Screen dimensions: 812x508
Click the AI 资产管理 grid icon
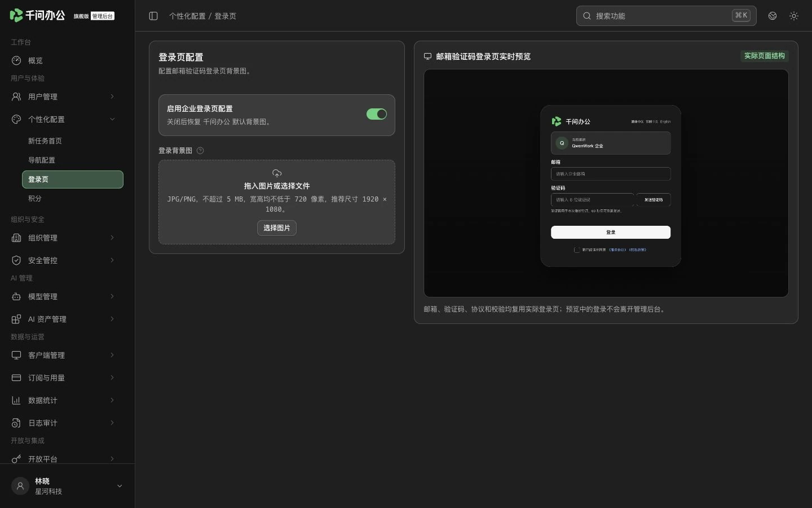coord(16,319)
